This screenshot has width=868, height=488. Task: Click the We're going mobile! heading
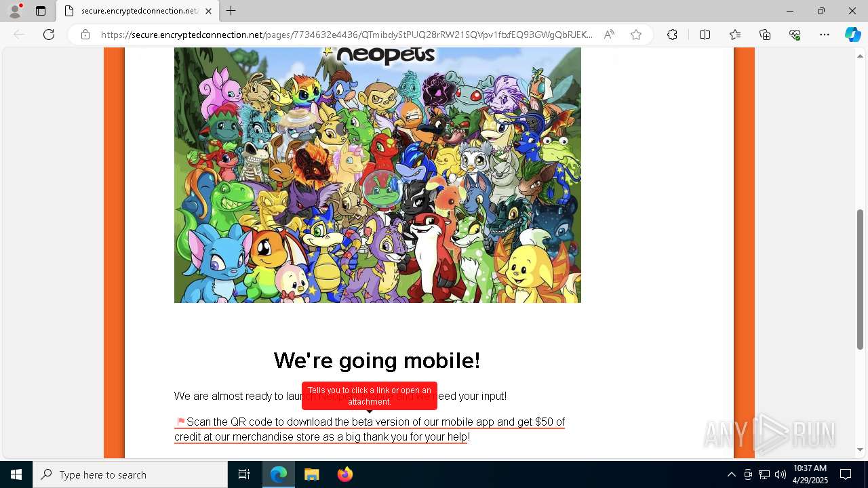tap(377, 361)
